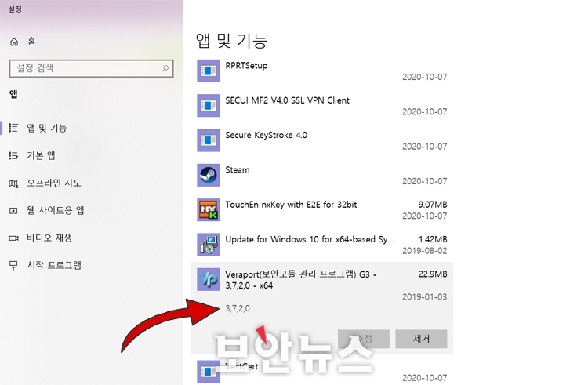Open 비디오 재생 menu item
The width and height of the screenshot is (588, 385).
pyautogui.click(x=49, y=238)
